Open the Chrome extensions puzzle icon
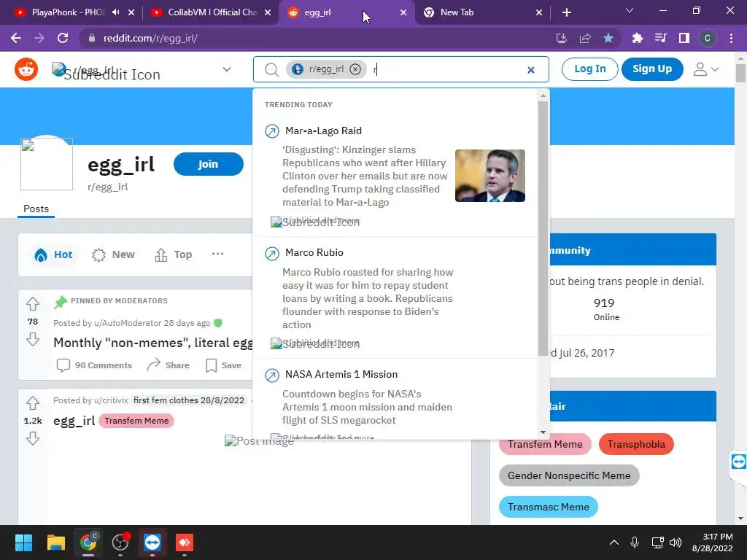This screenshot has width=747, height=560. point(637,38)
